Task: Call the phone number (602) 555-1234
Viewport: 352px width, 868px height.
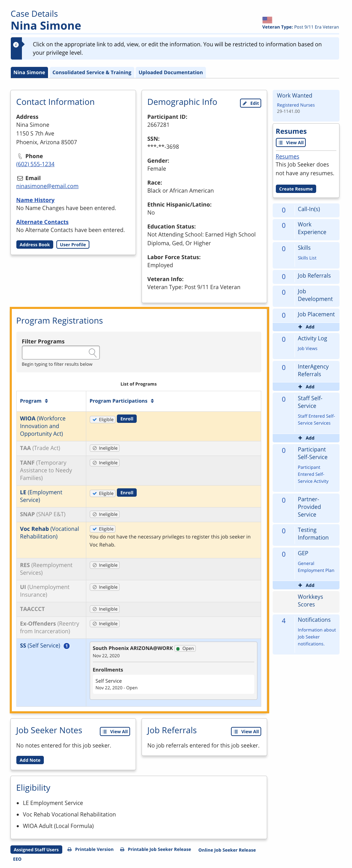Action: click(x=35, y=164)
